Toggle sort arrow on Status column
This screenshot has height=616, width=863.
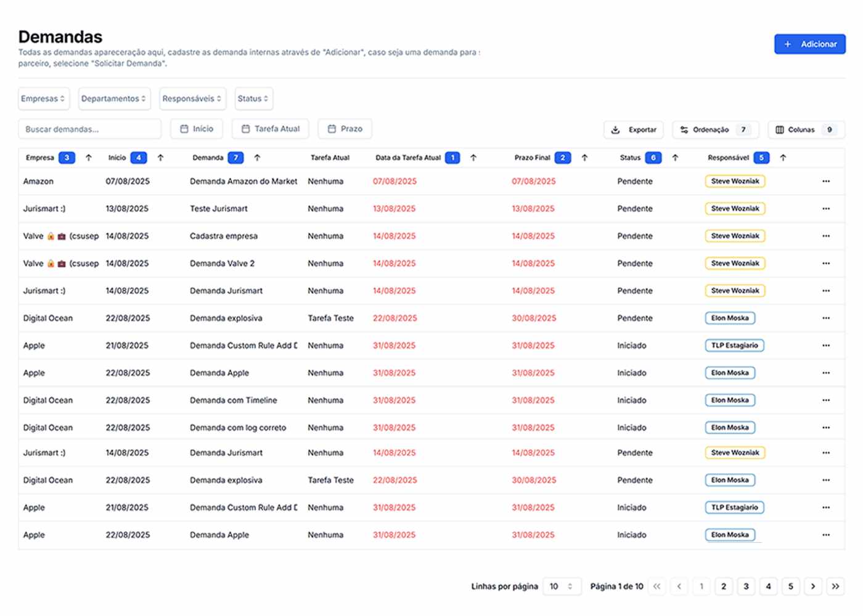pos(675,157)
